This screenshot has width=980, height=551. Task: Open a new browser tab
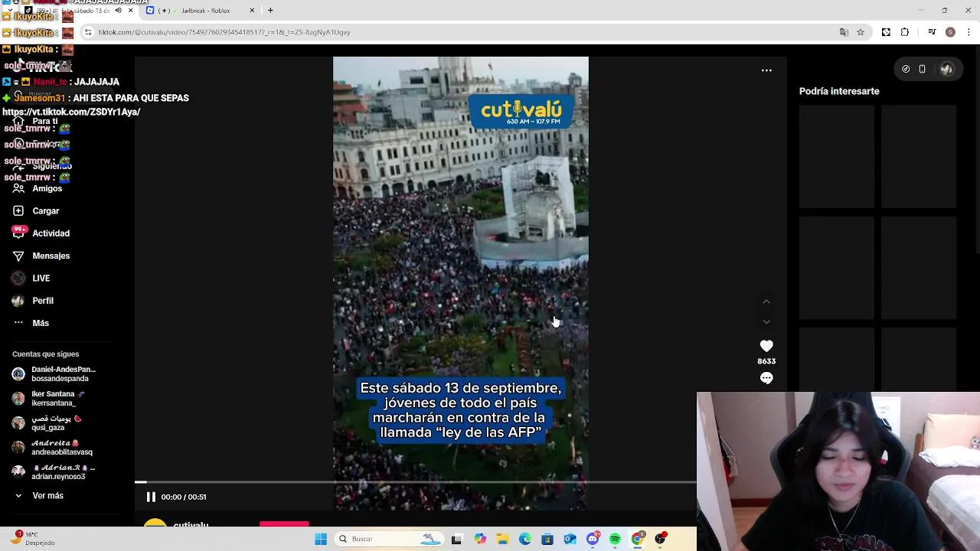click(270, 11)
